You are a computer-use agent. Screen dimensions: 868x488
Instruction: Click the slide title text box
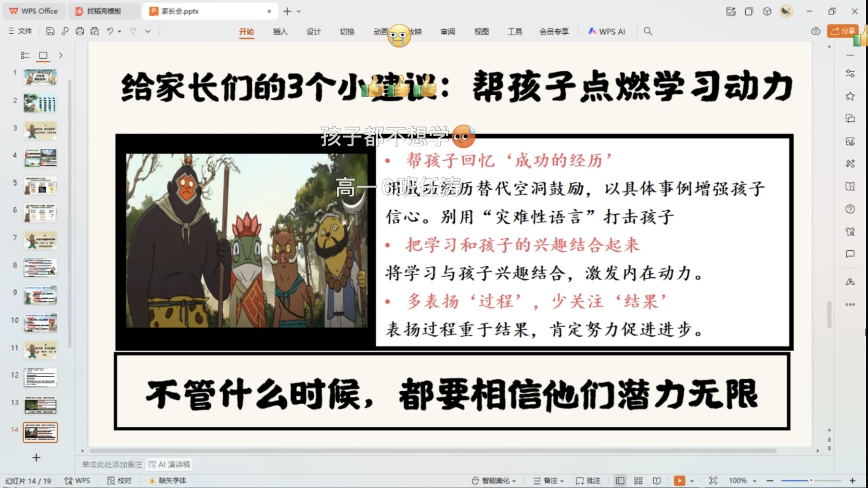[457, 87]
